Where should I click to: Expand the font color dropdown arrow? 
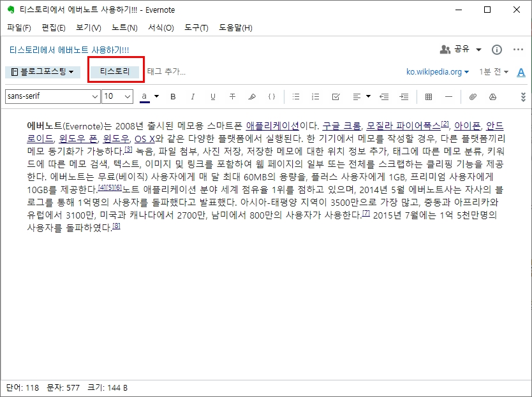coord(156,96)
